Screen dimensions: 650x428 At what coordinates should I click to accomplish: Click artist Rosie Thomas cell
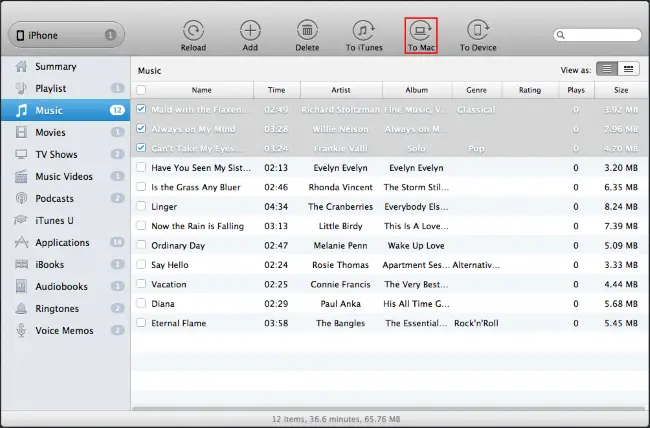[x=340, y=265]
